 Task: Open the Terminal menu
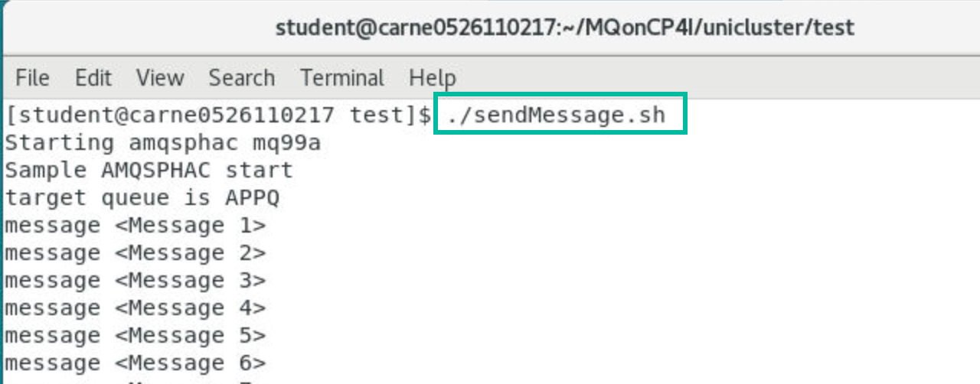point(342,78)
